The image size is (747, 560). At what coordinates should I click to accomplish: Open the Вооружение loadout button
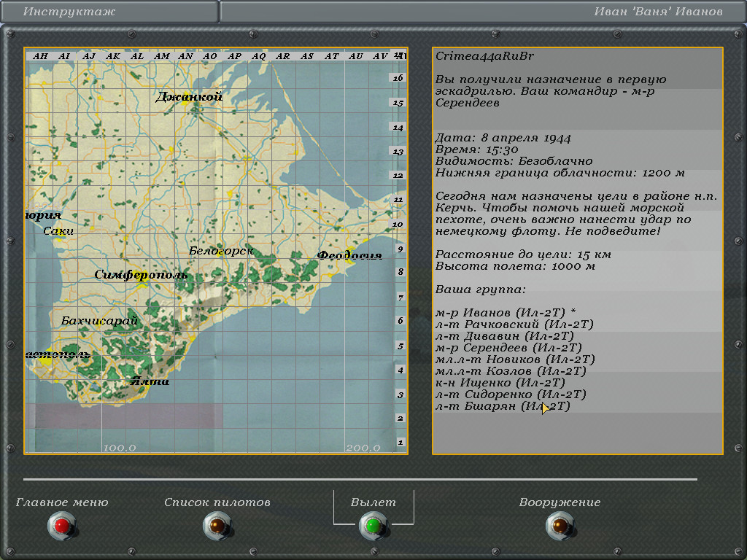pyautogui.click(x=560, y=525)
